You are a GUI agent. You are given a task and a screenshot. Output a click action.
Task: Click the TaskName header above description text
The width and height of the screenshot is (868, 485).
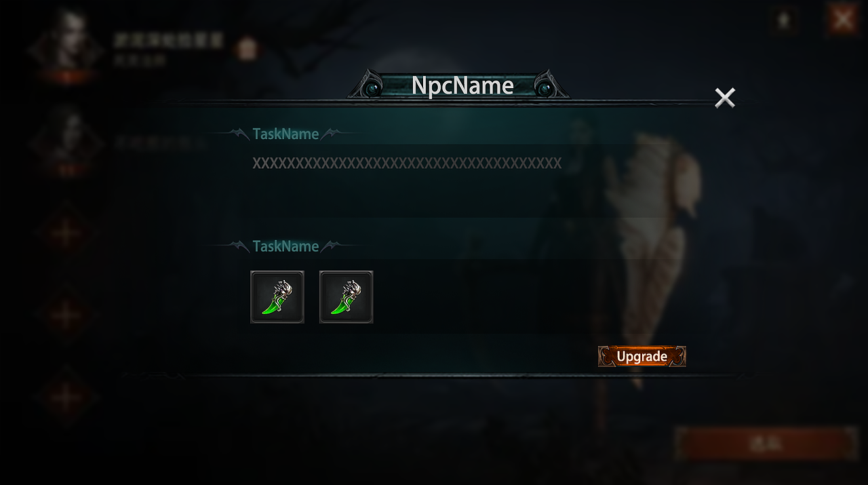click(285, 134)
